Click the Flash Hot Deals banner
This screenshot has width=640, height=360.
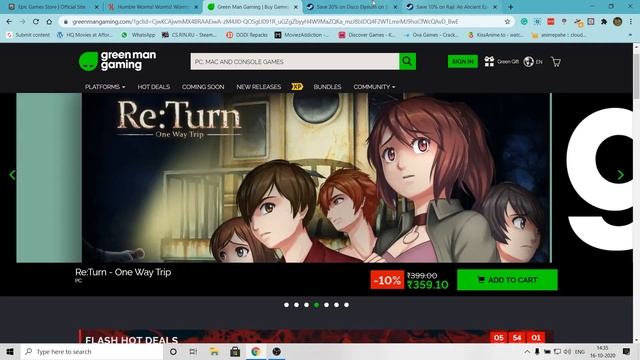pyautogui.click(x=316, y=337)
